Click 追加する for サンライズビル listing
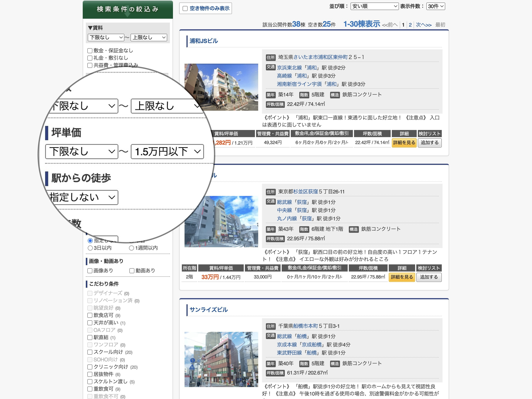The height and width of the screenshot is (399, 532). click(430, 398)
